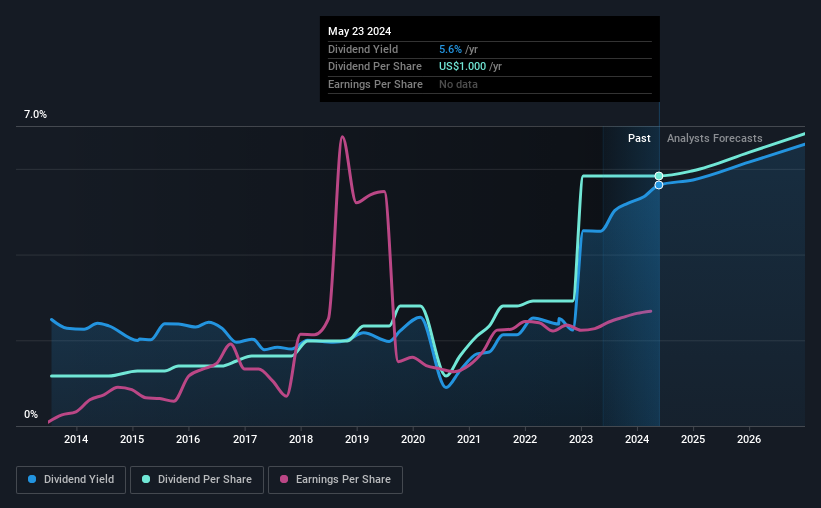Click the 5.6% dividend yield value

click(450, 49)
